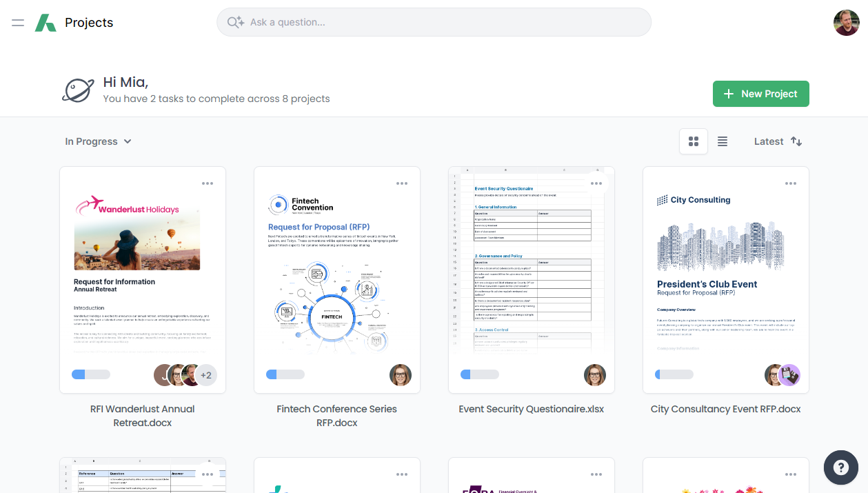Open the In Progress filter dropdown
The width and height of the screenshot is (868, 493).
[x=98, y=141]
